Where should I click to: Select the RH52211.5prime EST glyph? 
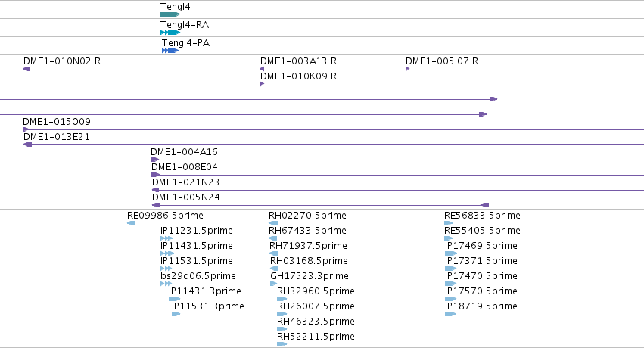coord(282,344)
